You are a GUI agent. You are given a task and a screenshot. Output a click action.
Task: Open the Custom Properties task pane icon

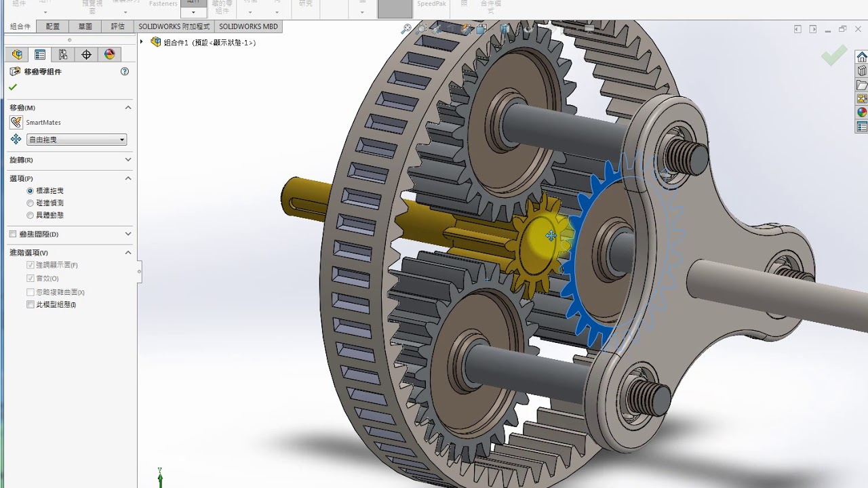tap(862, 127)
